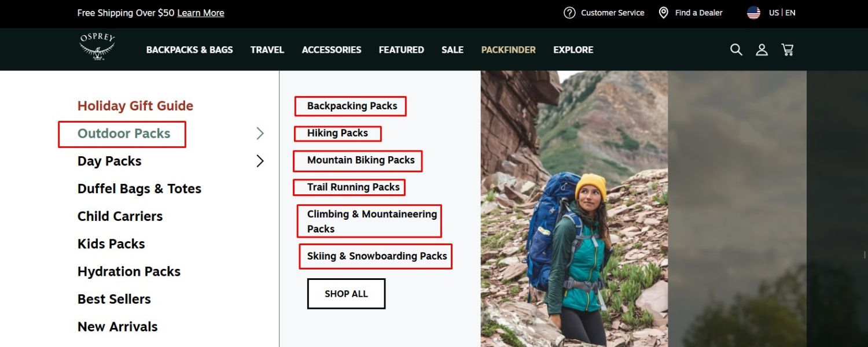Open the search
868x347 pixels.
(x=735, y=50)
